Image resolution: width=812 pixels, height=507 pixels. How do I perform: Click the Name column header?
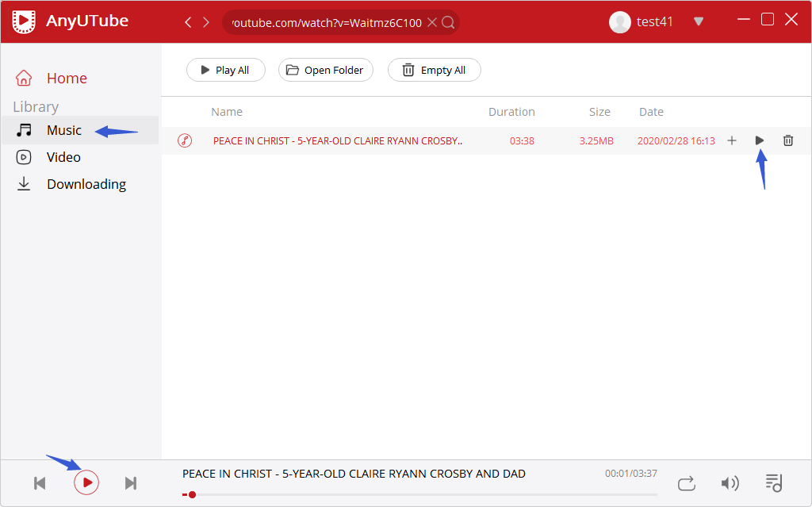(227, 112)
